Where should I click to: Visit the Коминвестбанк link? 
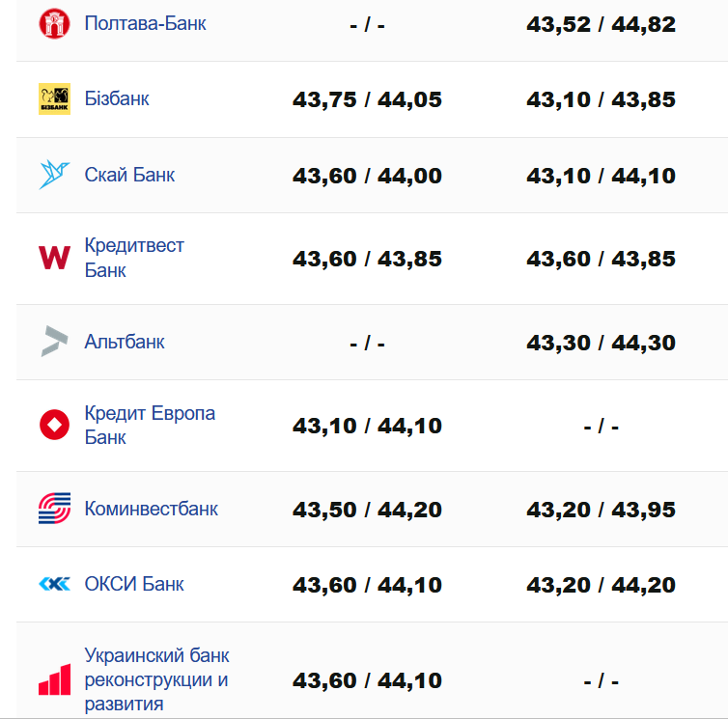(152, 509)
